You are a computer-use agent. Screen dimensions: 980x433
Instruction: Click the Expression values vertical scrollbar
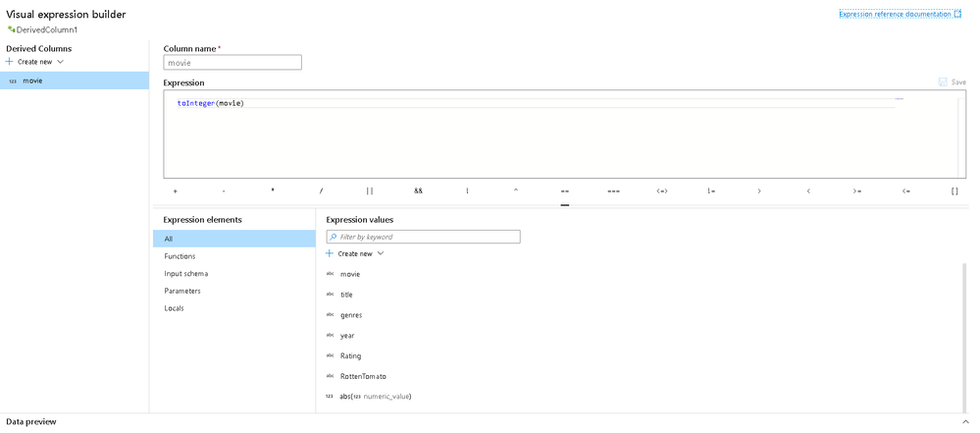[963, 338]
